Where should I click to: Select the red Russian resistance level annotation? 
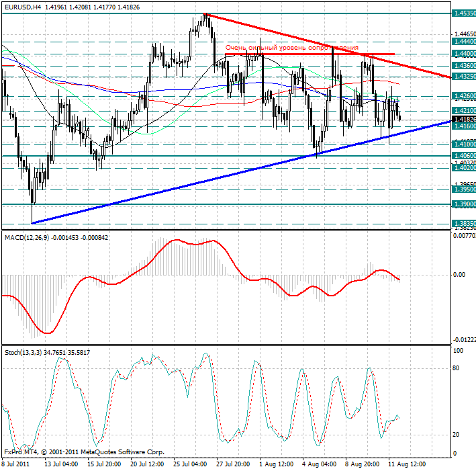coord(292,48)
